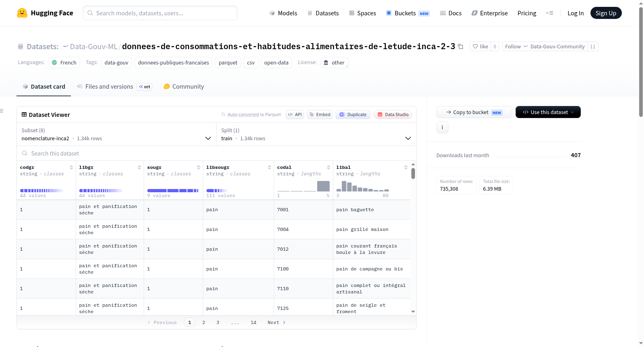The image size is (644, 347).
Task: Duplicate the dataset
Action: [353, 114]
